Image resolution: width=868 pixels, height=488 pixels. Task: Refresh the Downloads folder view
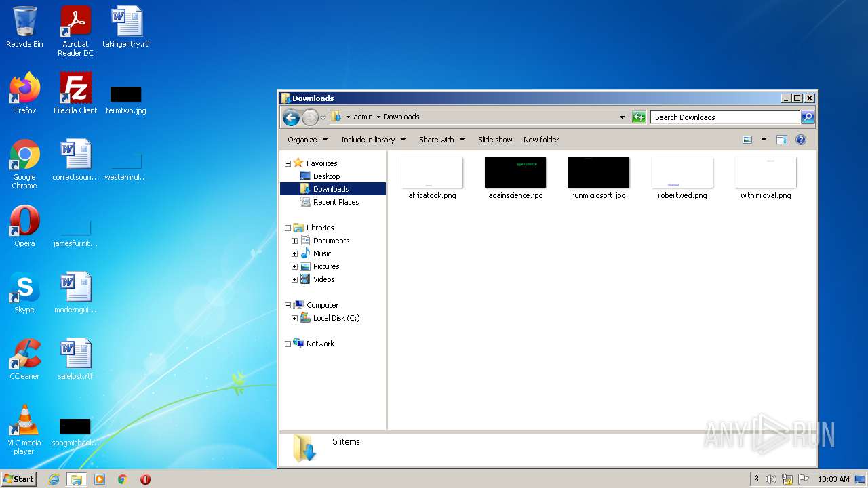(639, 117)
